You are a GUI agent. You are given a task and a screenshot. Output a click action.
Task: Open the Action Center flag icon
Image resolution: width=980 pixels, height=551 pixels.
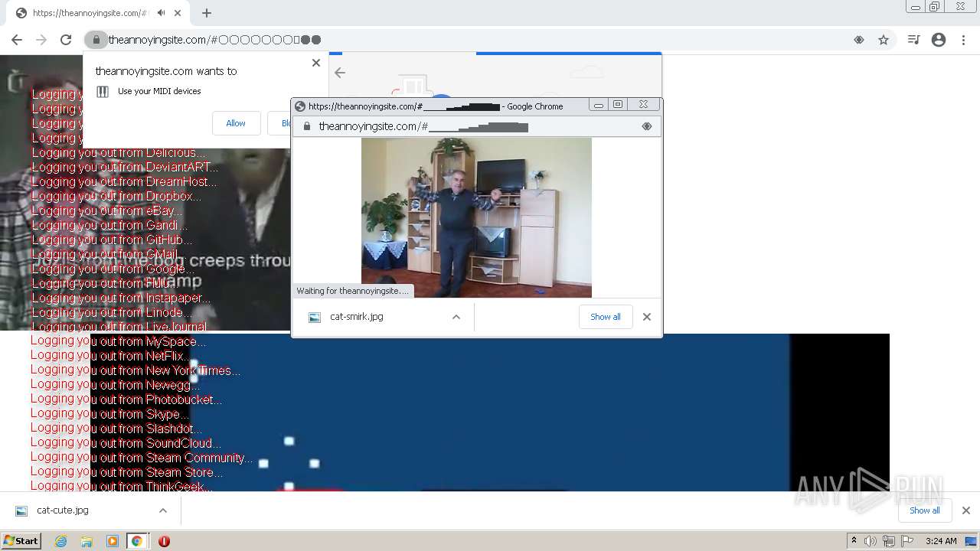coord(907,541)
